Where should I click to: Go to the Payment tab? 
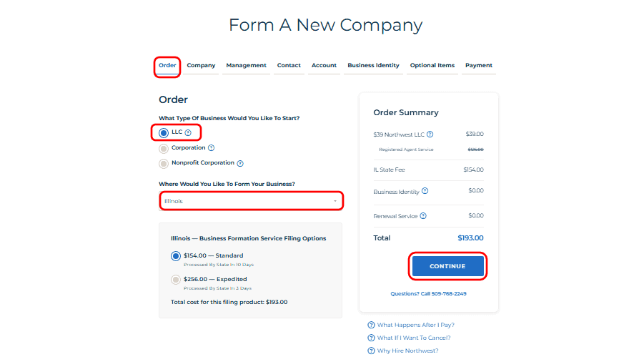tap(478, 66)
